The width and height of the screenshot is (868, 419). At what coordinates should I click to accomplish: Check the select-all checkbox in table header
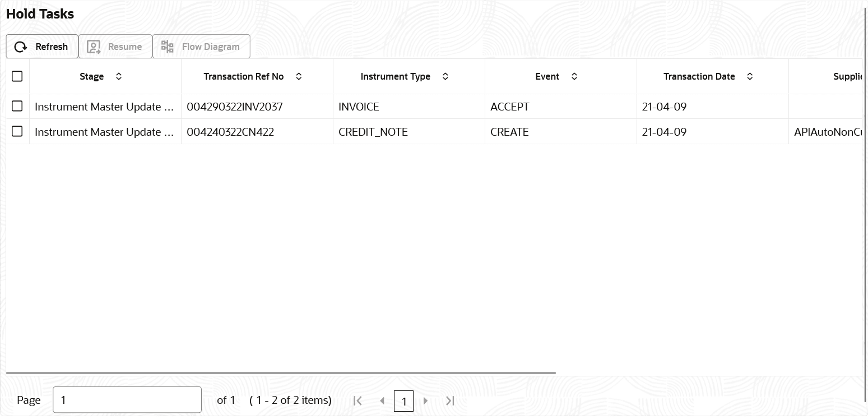tap(17, 76)
